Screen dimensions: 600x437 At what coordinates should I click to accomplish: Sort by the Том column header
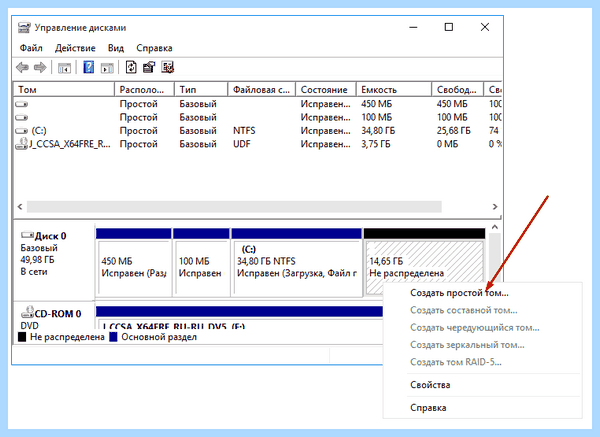click(64, 90)
